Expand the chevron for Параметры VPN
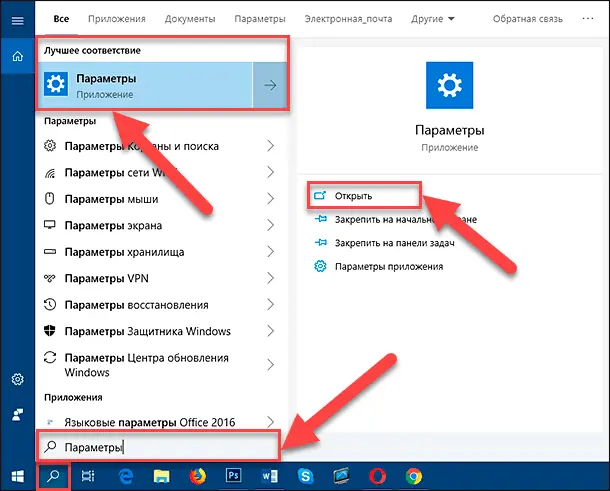The height and width of the screenshot is (491, 610). 270,278
